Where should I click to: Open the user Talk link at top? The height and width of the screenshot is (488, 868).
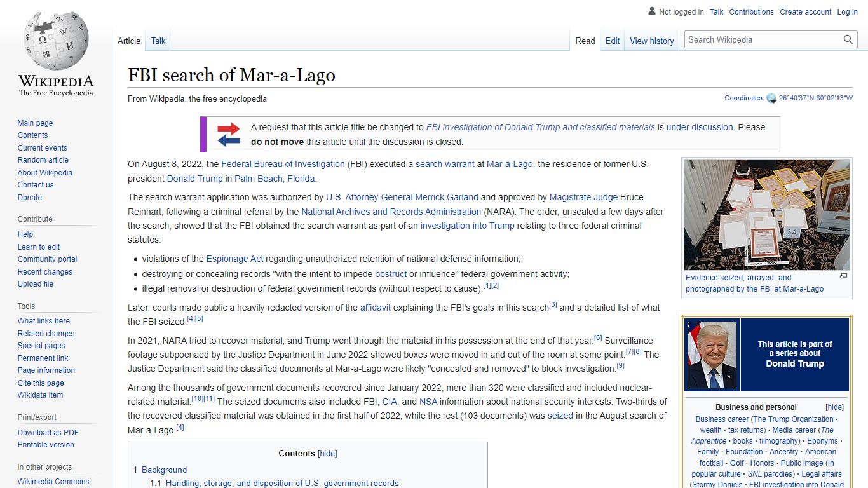[717, 12]
